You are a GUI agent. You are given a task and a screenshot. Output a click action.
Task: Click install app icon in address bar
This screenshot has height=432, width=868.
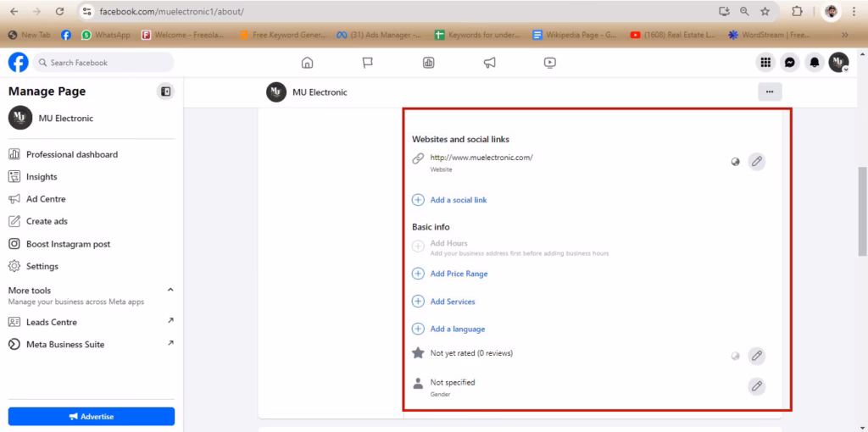[x=724, y=12]
